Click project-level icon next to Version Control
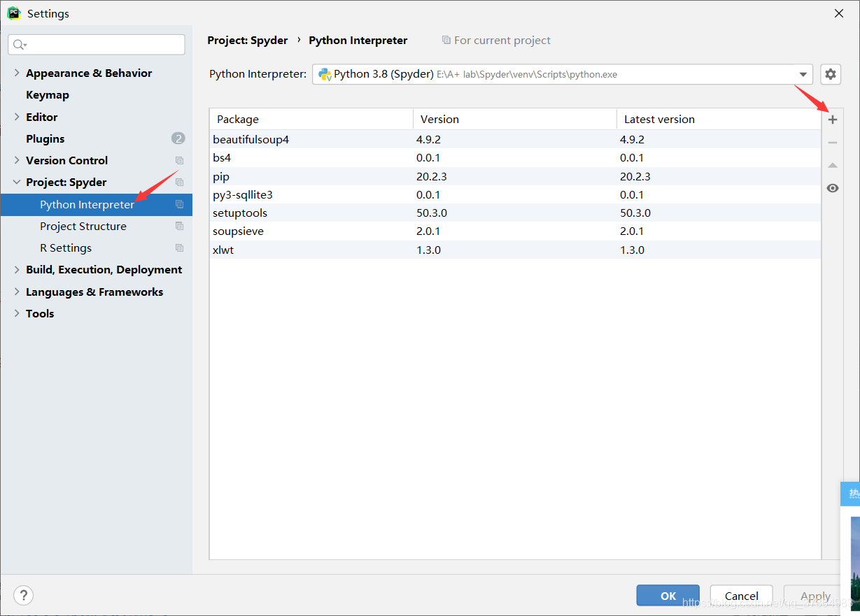This screenshot has width=860, height=616. tap(179, 160)
